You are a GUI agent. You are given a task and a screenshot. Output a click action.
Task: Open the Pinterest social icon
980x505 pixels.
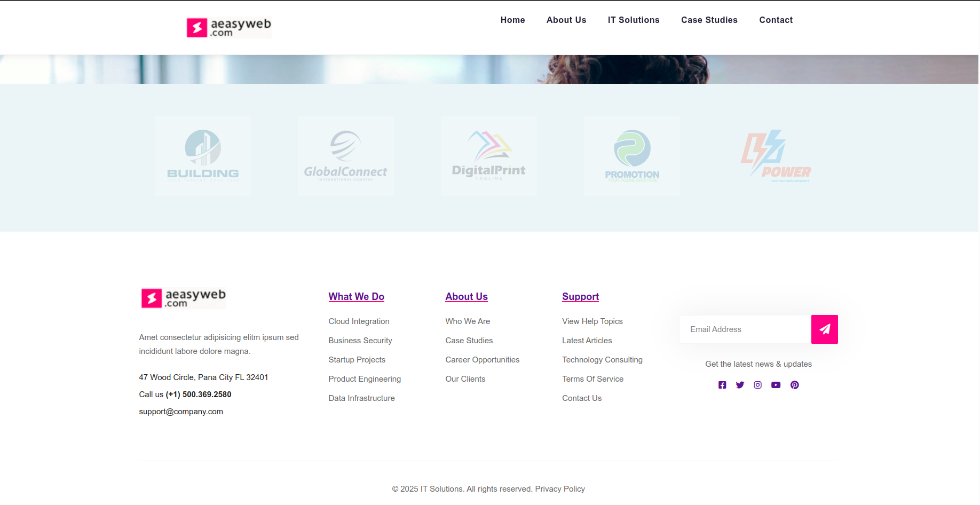(x=795, y=385)
